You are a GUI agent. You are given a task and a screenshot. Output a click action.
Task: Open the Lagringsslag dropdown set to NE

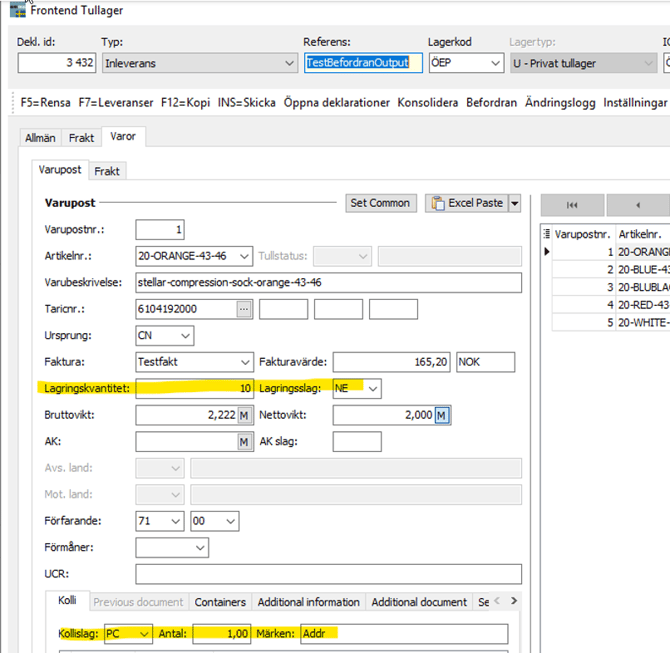(373, 388)
